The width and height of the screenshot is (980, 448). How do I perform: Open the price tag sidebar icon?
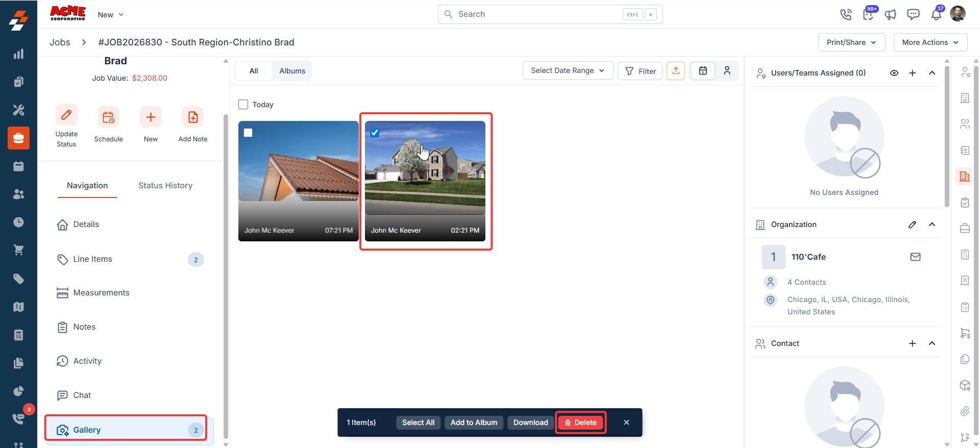tap(18, 279)
